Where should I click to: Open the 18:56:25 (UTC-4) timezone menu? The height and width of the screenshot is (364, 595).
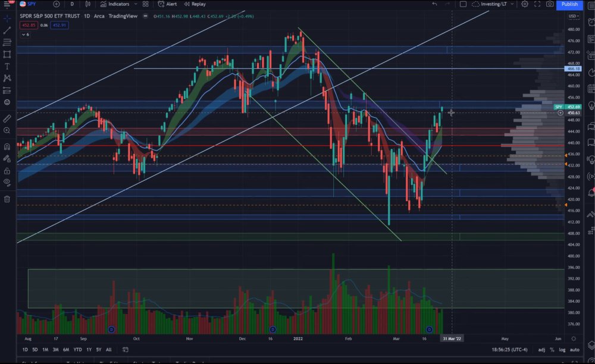click(509, 350)
